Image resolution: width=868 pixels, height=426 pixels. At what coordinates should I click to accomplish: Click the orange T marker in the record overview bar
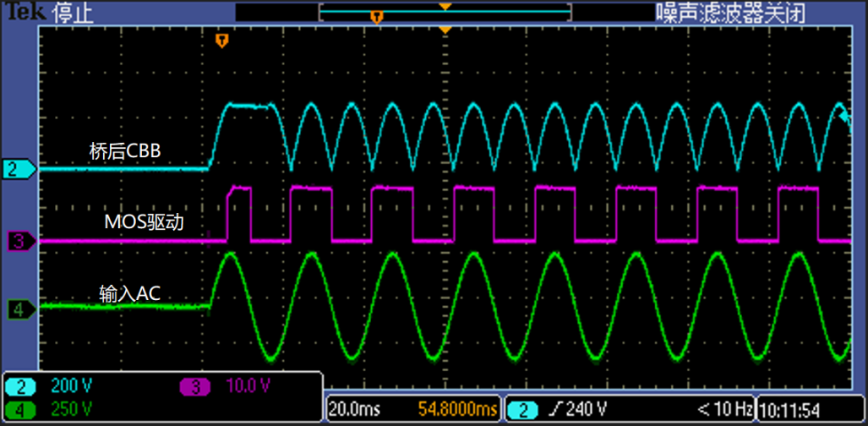(376, 17)
